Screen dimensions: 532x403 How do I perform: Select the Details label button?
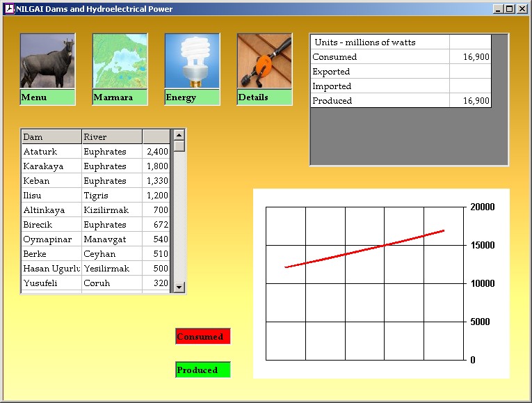pyautogui.click(x=264, y=97)
